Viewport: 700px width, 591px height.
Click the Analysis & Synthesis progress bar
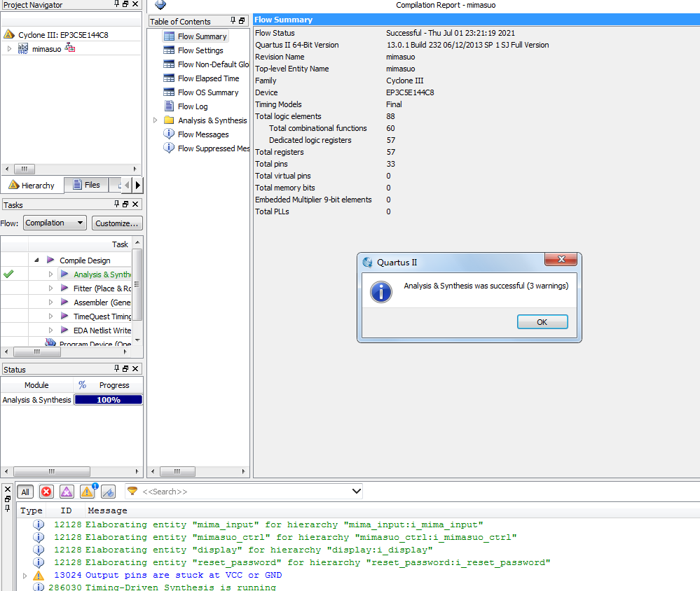pos(109,400)
